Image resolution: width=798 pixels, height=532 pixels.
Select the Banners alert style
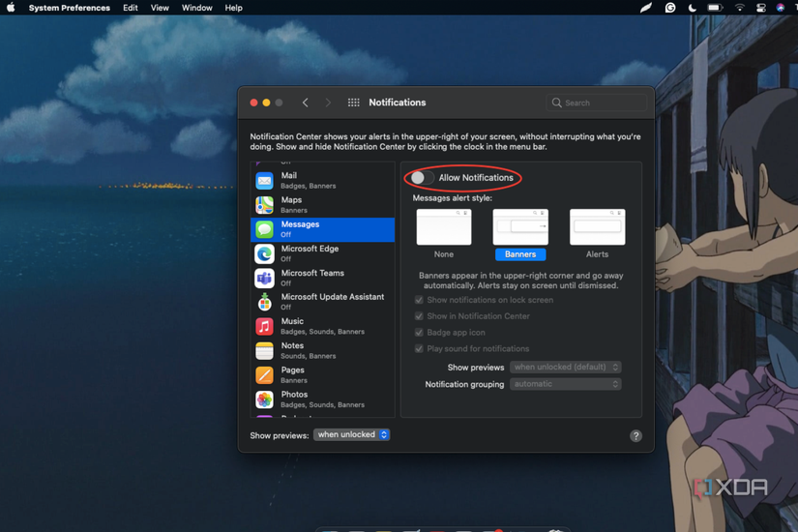[520, 234]
